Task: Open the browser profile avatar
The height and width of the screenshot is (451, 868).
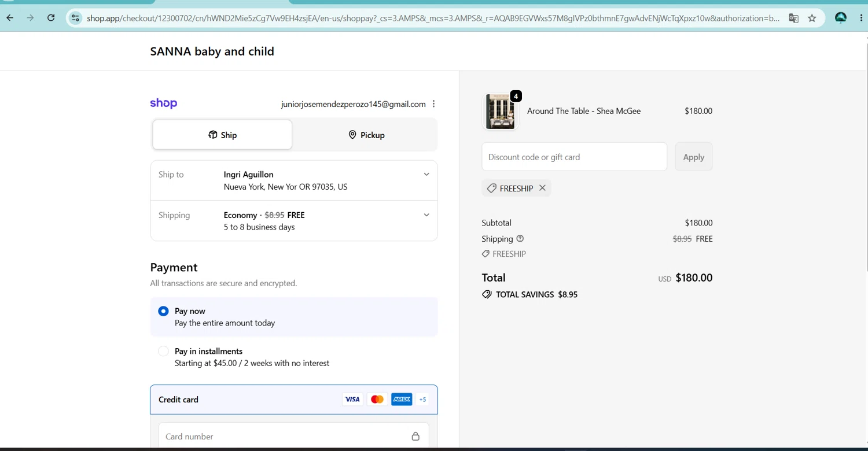Action: tap(841, 18)
